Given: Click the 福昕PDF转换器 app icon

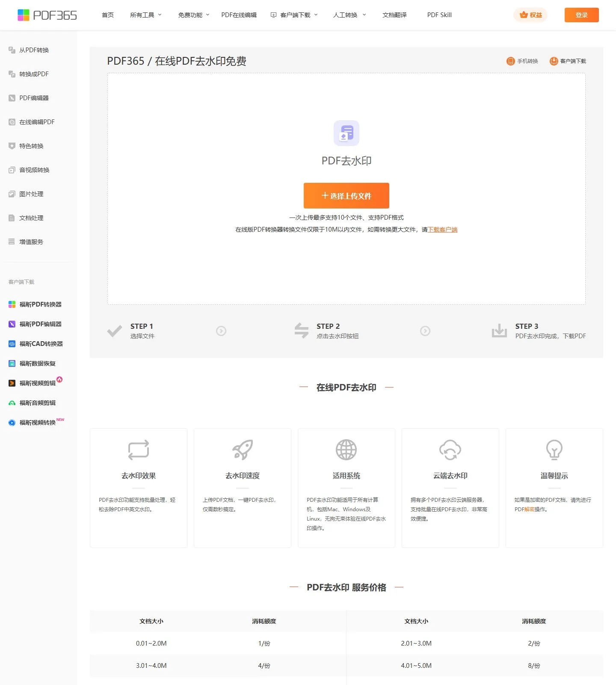Looking at the screenshot, I should coord(12,304).
